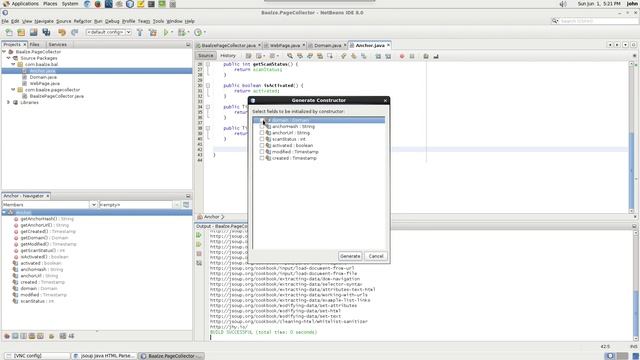Screen dimensions: 640x360
Task: Collapse the Baalze.PageCollector project node
Action: point(4,52)
